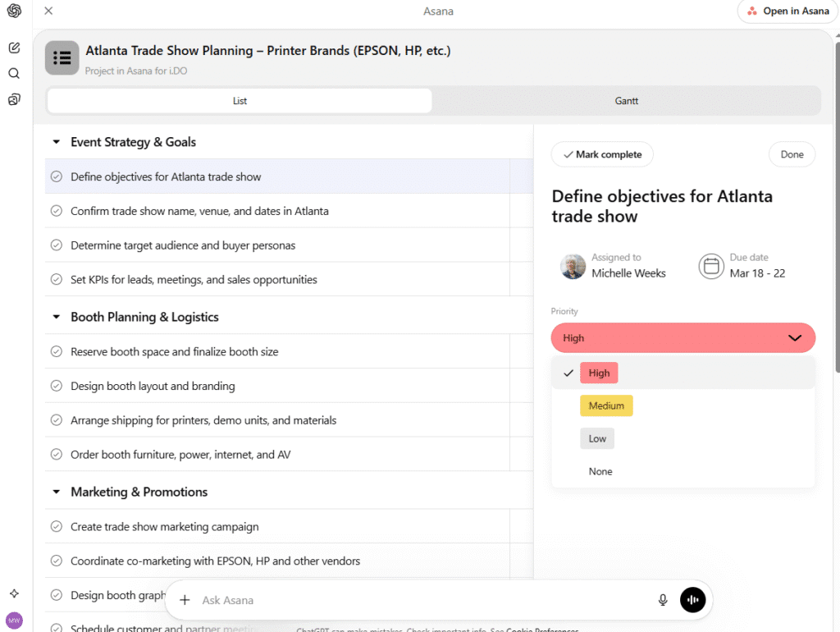
Task: Open the search icon in the sidebar
Action: point(13,73)
